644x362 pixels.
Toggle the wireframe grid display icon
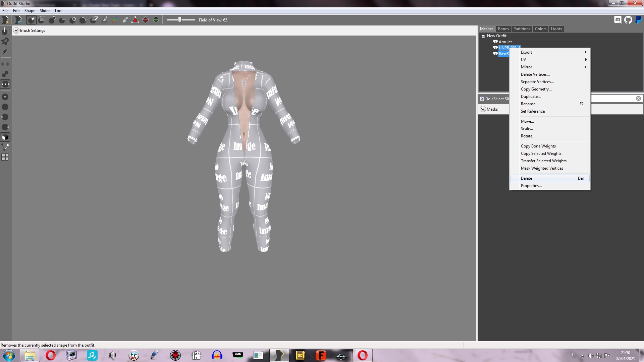5,157
